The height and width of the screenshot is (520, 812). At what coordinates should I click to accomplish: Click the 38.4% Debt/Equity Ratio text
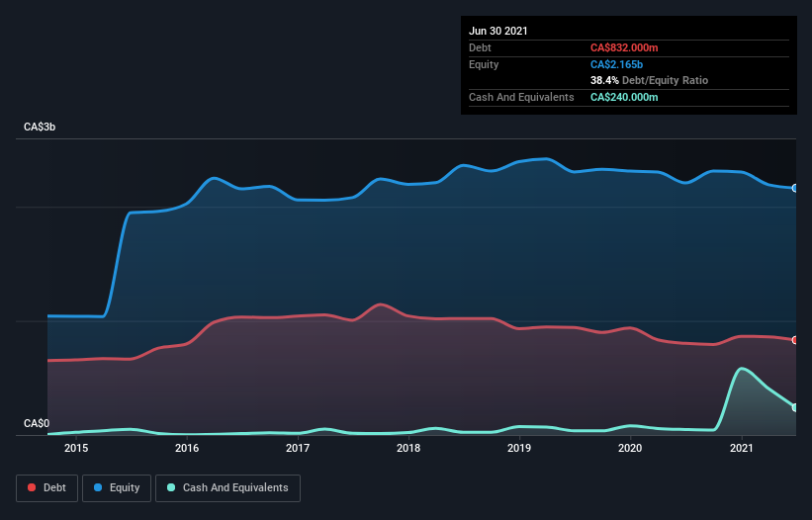click(x=650, y=80)
